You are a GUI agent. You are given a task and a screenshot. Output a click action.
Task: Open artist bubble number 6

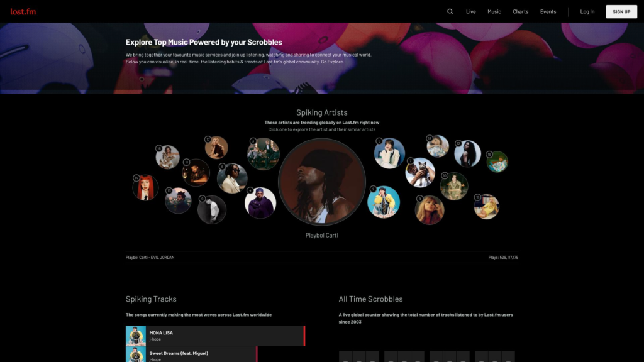232,178
